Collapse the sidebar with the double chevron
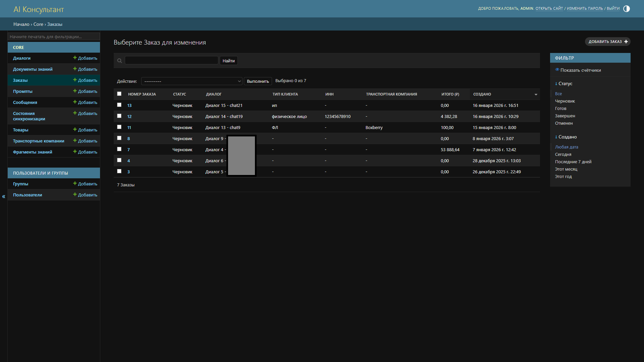The image size is (644, 362). [x=4, y=196]
